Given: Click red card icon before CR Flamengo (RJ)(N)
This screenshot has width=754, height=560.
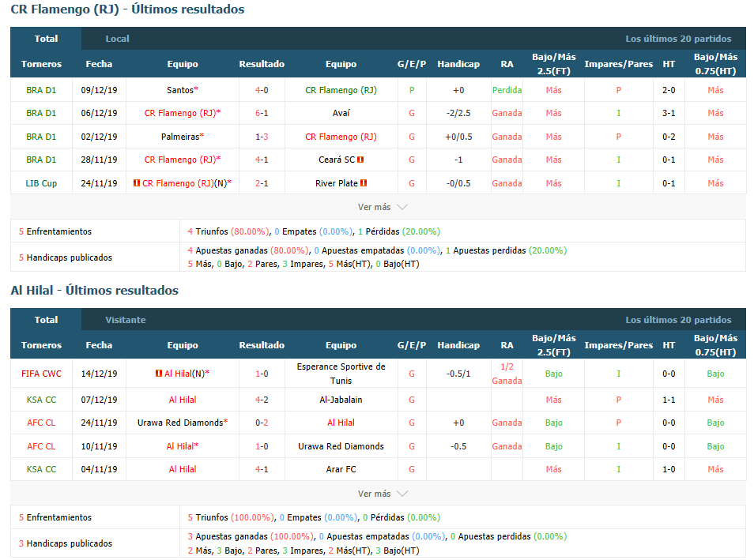Looking at the screenshot, I should tap(137, 183).
